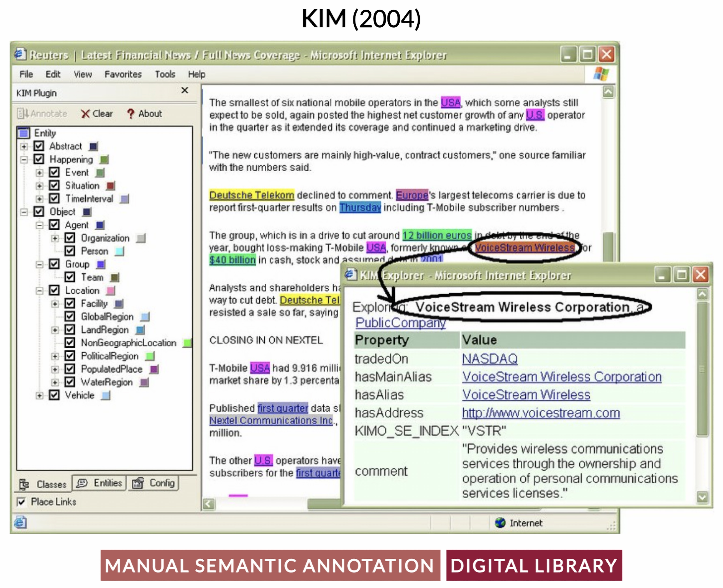The height and width of the screenshot is (588, 723).
Task: Disable the Place Links checkbox
Action: 21,501
